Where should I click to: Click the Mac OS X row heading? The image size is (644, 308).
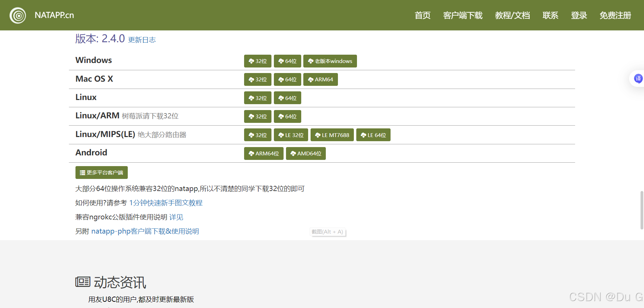94,79
